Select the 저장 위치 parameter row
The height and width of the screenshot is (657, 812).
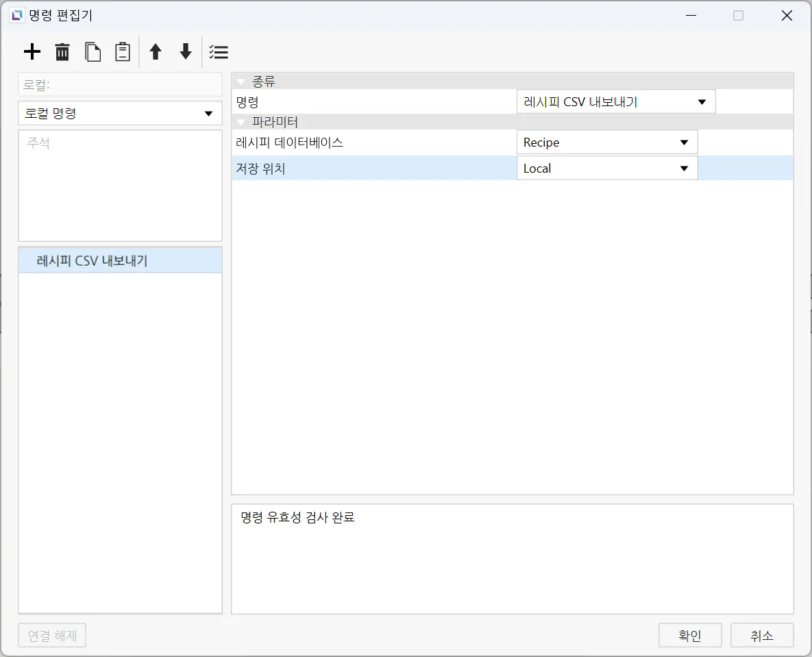[x=373, y=169]
